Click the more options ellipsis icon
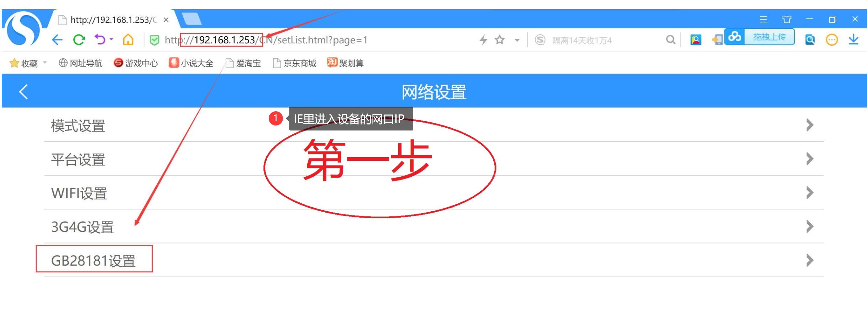868x336 pixels. click(832, 39)
